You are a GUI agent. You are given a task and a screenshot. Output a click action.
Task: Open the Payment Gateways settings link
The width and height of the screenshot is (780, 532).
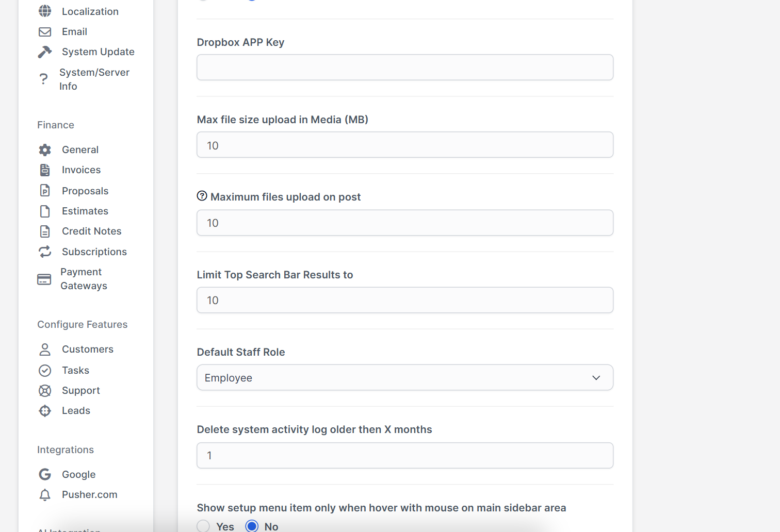pos(84,279)
